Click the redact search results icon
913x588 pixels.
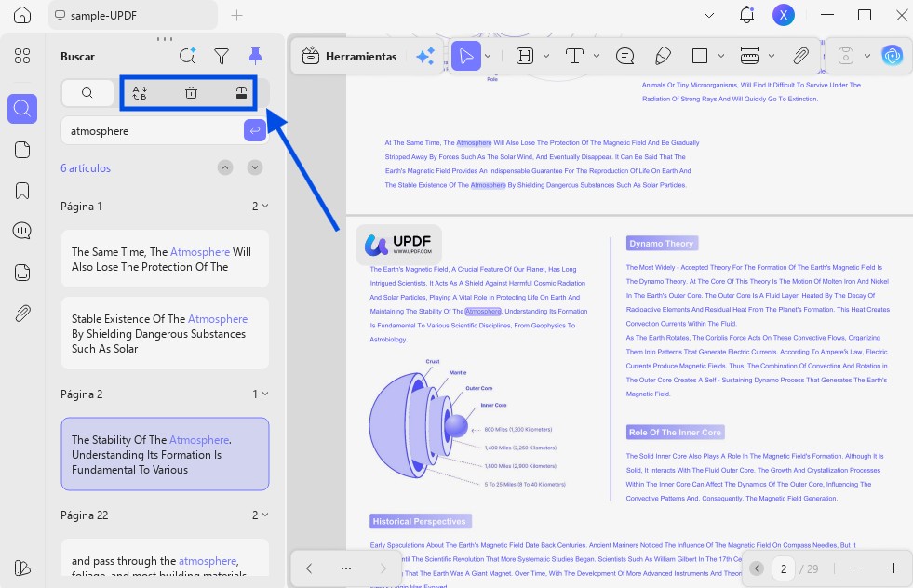(241, 93)
